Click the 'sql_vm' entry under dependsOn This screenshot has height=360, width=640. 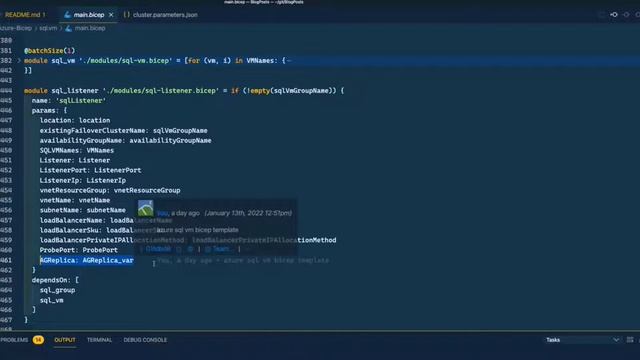point(51,300)
